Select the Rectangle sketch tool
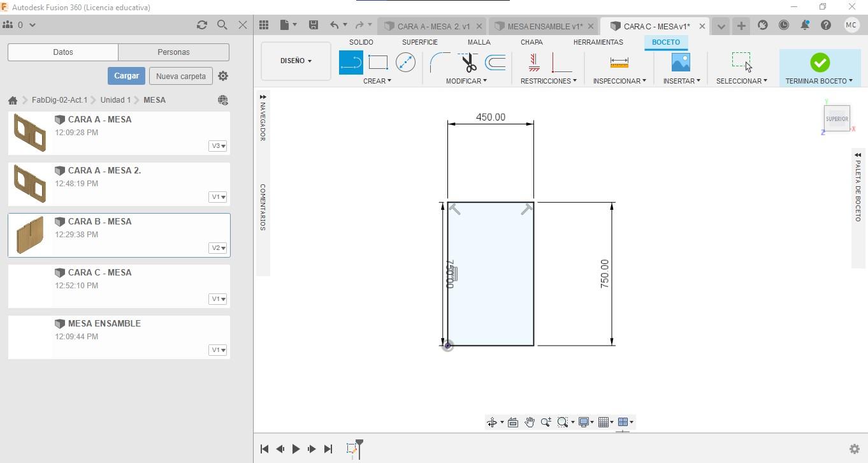Viewport: 868px width, 463px height. 378,62
